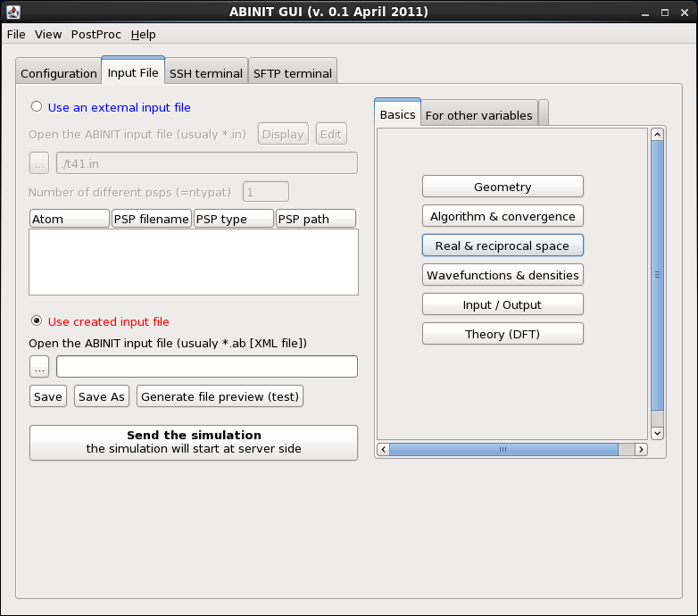Click the ntypat number field
Image resolution: width=698 pixels, height=616 pixels.
(266, 192)
